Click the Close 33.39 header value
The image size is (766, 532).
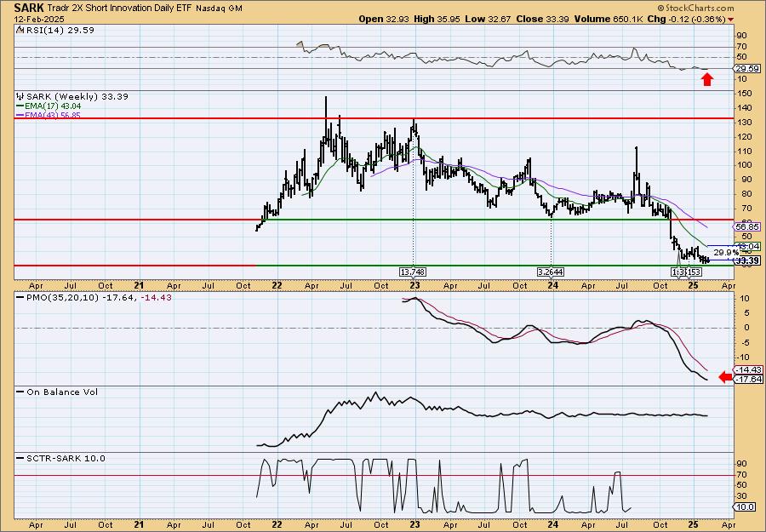542,19
